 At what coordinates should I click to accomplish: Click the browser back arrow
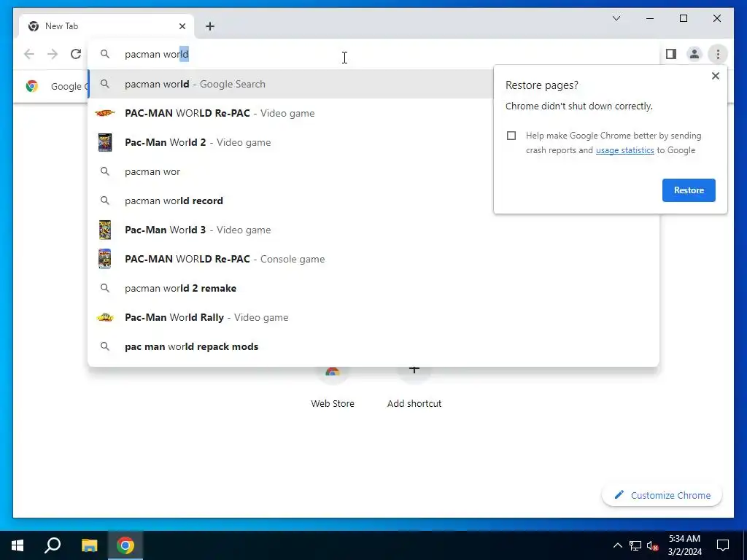pyautogui.click(x=29, y=54)
